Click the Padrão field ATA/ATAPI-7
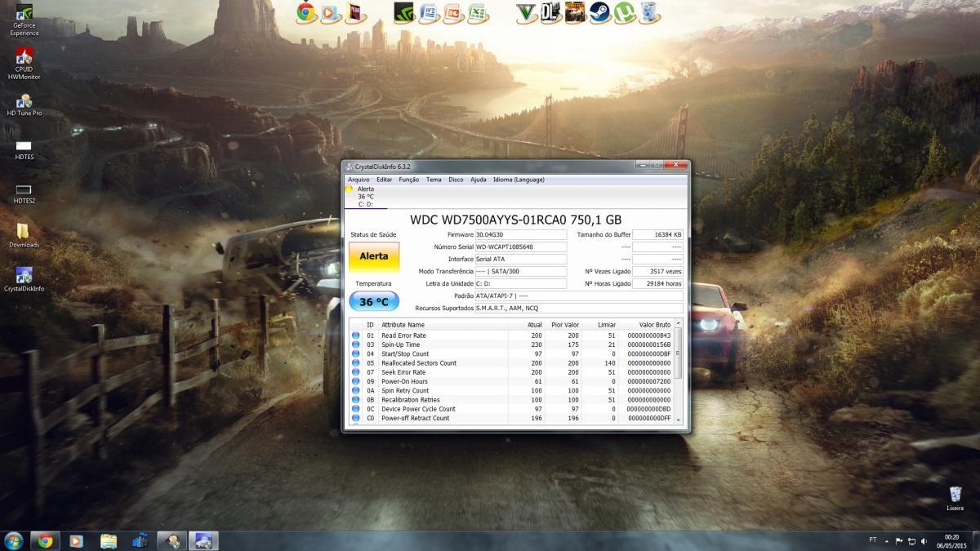The image size is (980, 551). pos(579,295)
